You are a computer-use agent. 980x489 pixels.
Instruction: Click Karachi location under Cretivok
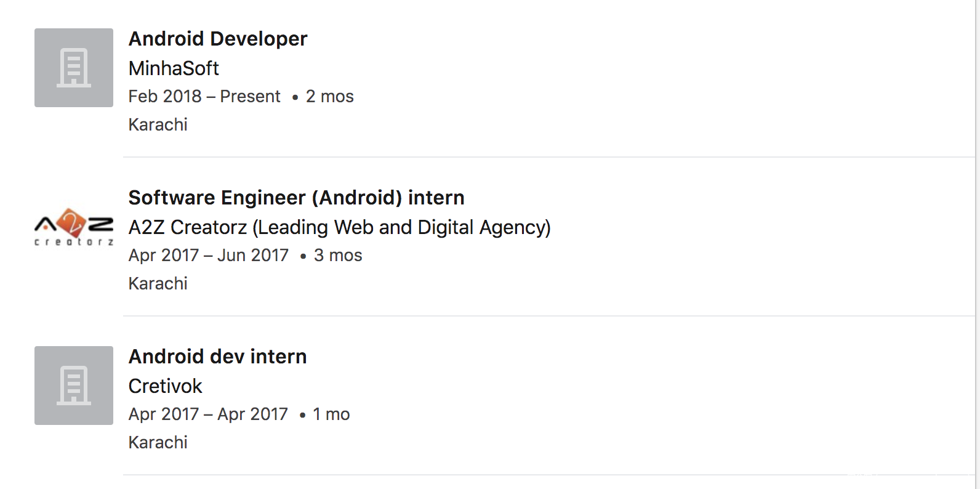pyautogui.click(x=158, y=443)
